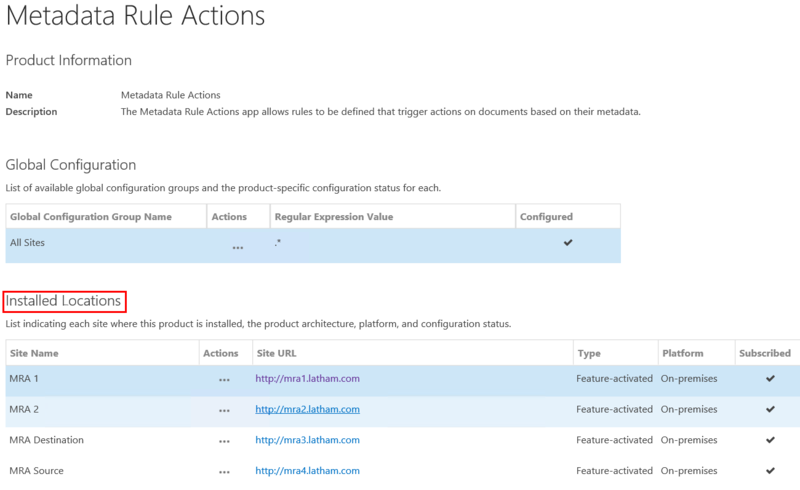800x490 pixels.
Task: Visit the http://mra4.latham.com site URL
Action: [x=307, y=470]
